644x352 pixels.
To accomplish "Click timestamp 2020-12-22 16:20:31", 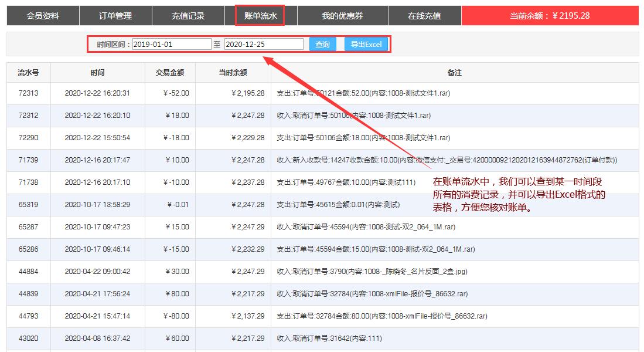I will point(97,93).
